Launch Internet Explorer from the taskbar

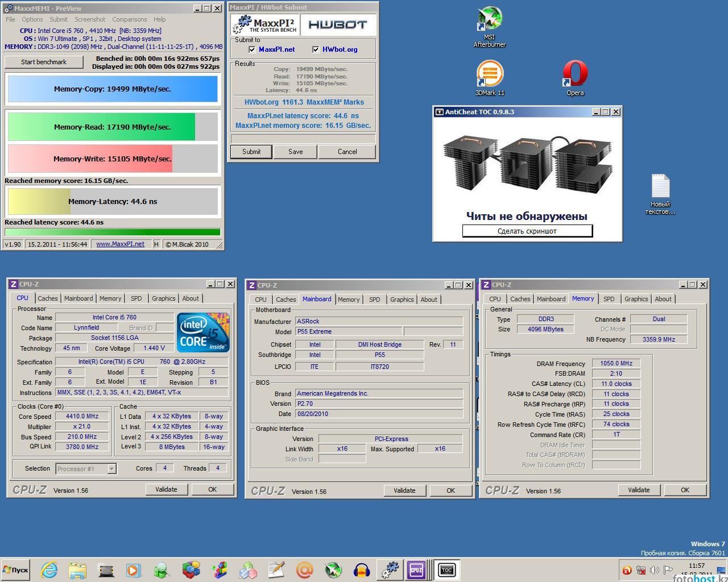(49, 570)
